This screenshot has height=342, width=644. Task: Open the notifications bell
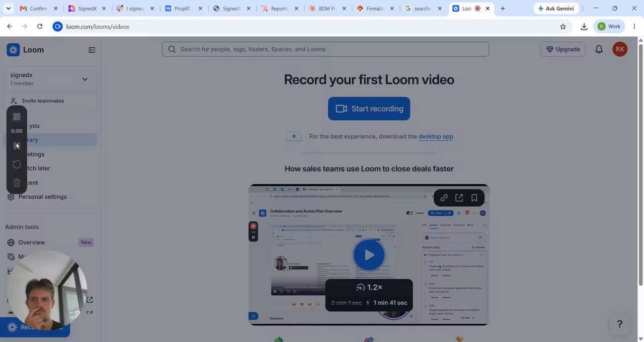(x=599, y=49)
